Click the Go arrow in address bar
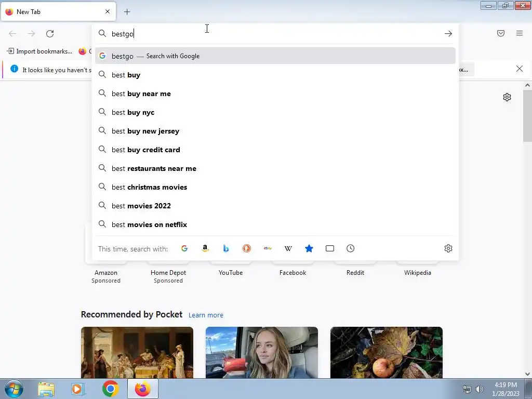 point(448,34)
